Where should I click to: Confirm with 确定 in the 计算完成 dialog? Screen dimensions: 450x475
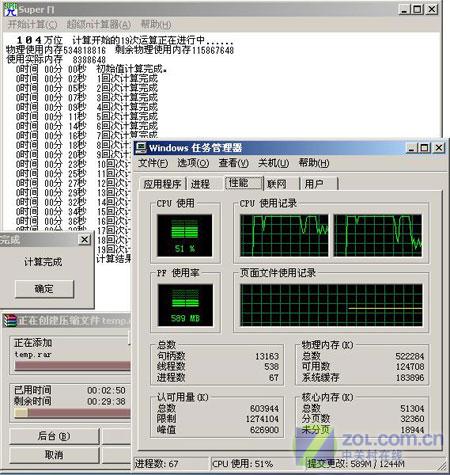[x=44, y=289]
